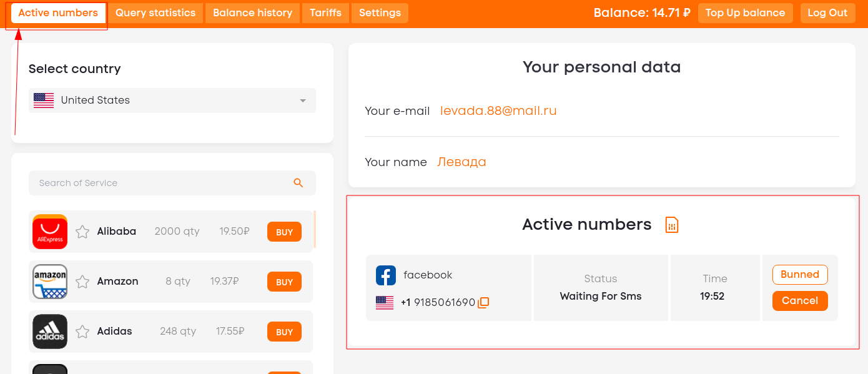Open the United States country dropdown

click(x=172, y=101)
